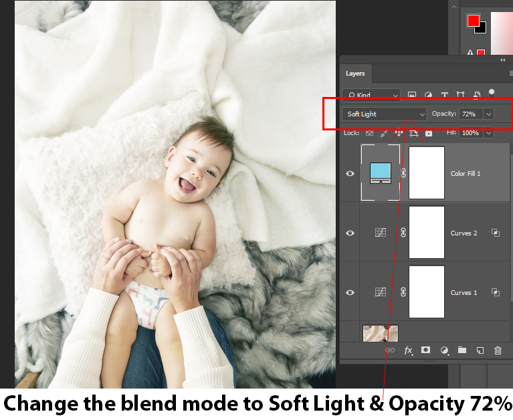Filter layers by shape layer icon
Viewport: 513px width, 420px height.
click(460, 95)
